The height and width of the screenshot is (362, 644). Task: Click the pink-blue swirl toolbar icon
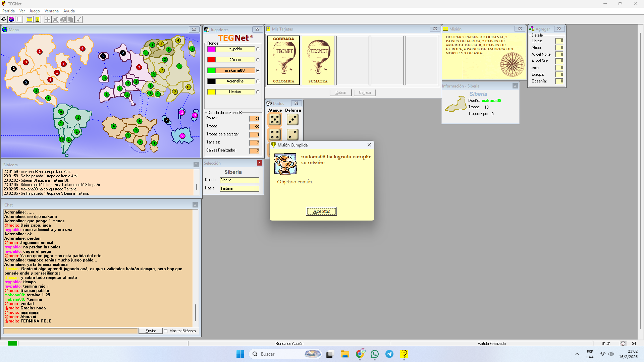point(11,19)
